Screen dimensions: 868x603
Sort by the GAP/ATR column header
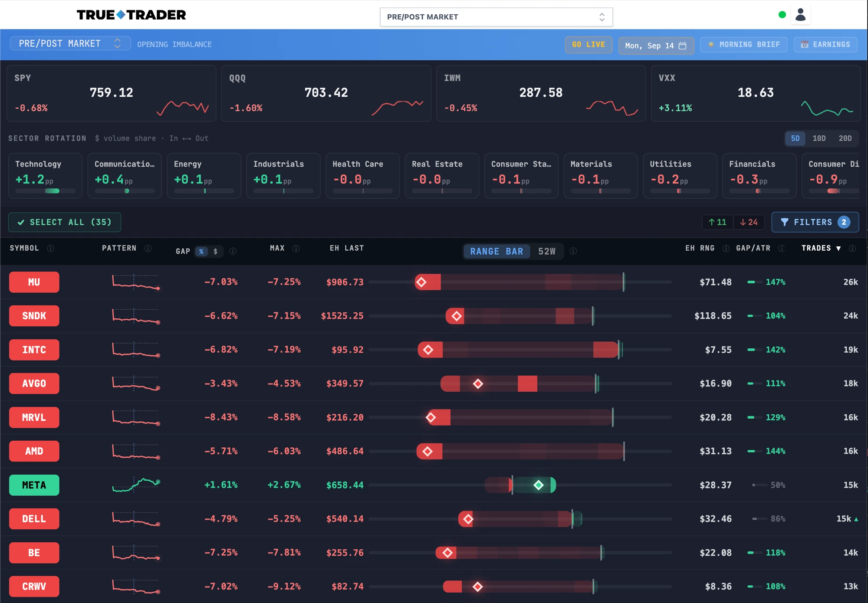click(753, 248)
